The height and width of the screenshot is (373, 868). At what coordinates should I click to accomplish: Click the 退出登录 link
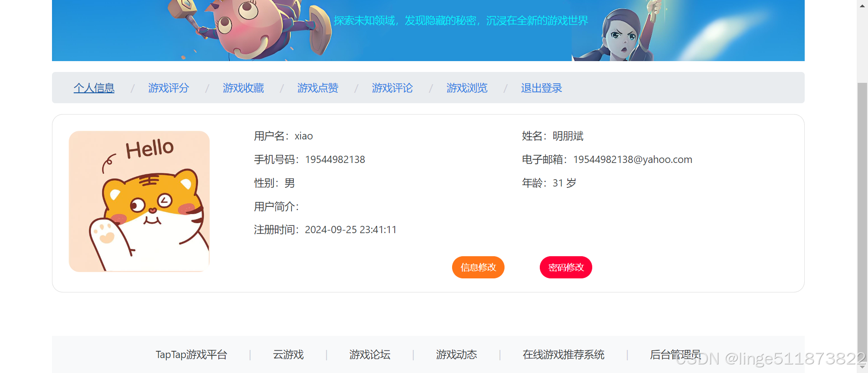pos(542,88)
